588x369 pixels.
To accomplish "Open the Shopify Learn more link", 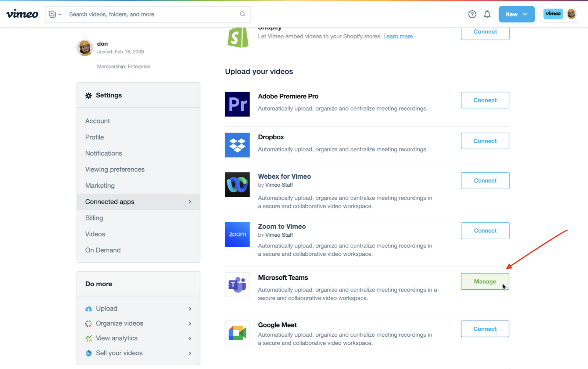I will 398,36.
